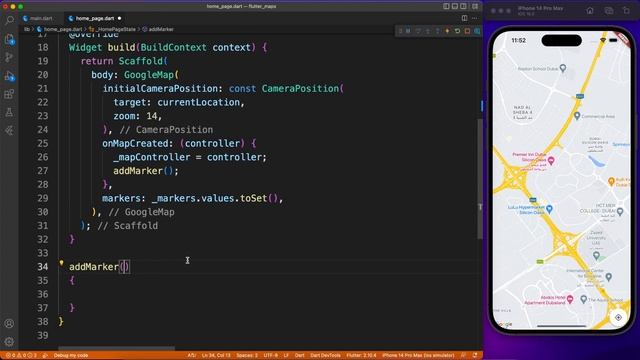Open the Search view in activity bar
This screenshot has height=360, width=640.
(9, 20)
